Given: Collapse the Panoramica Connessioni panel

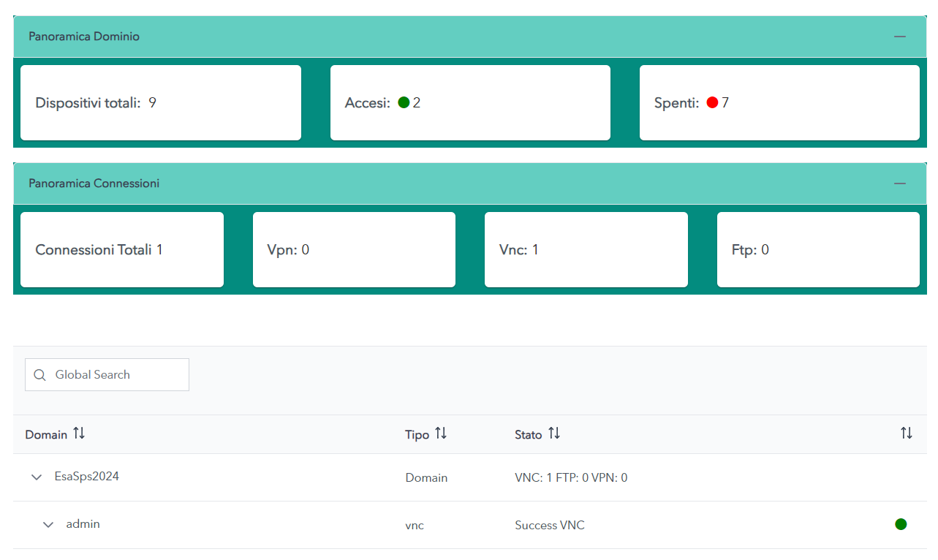Looking at the screenshot, I should [899, 183].
